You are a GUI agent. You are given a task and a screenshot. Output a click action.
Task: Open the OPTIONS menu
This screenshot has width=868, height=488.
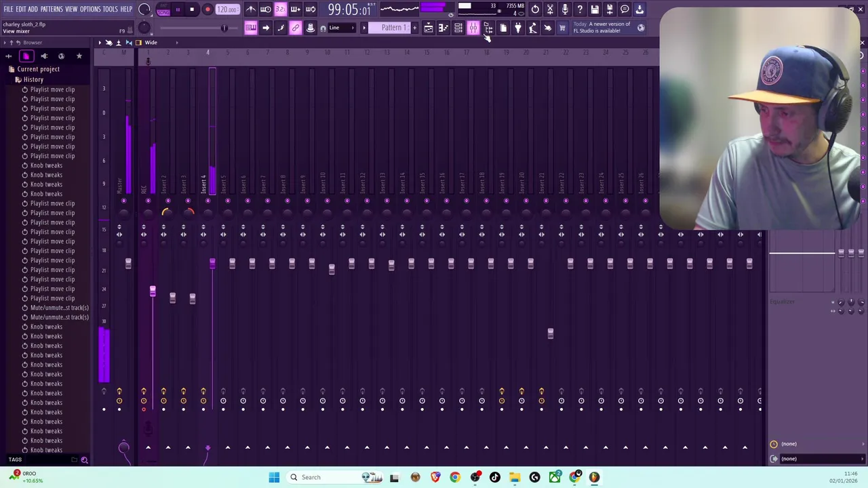pos(90,9)
